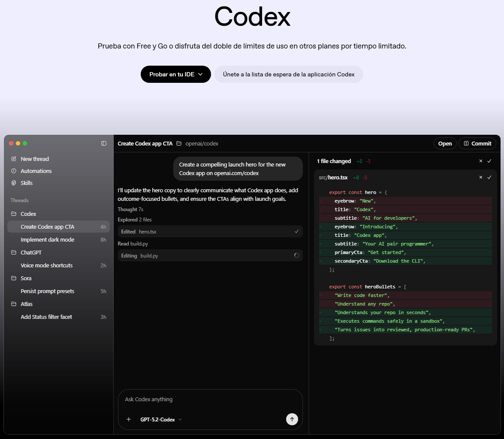Toggle the sidebar panel icon
Image resolution: width=504 pixels, height=439 pixels.
[x=103, y=143]
